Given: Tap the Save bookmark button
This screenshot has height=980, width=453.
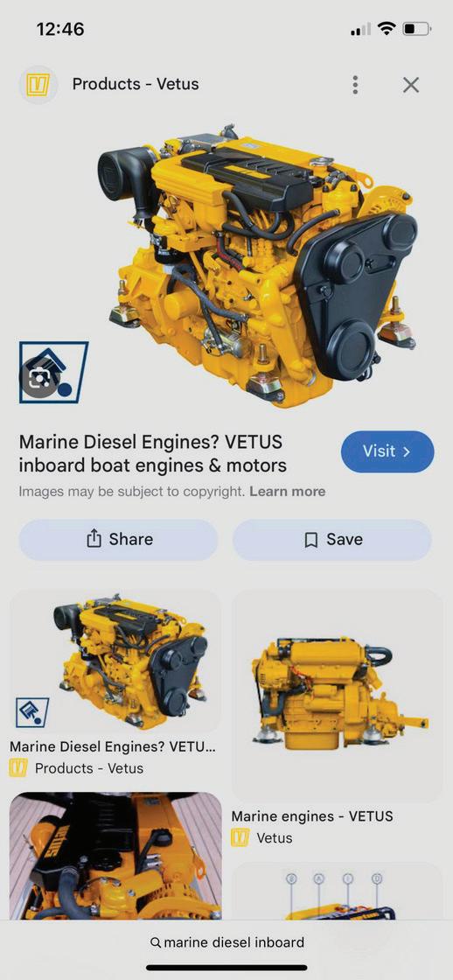Looking at the screenshot, I should click(x=332, y=539).
